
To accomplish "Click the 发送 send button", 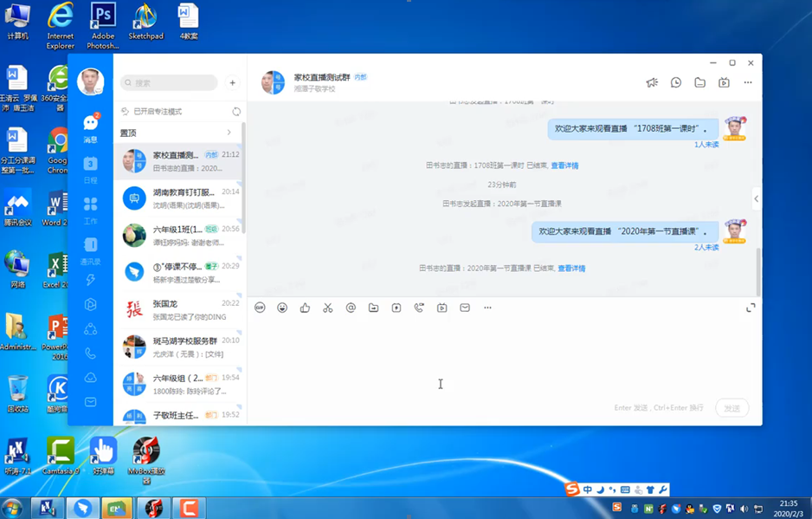I will click(x=731, y=408).
